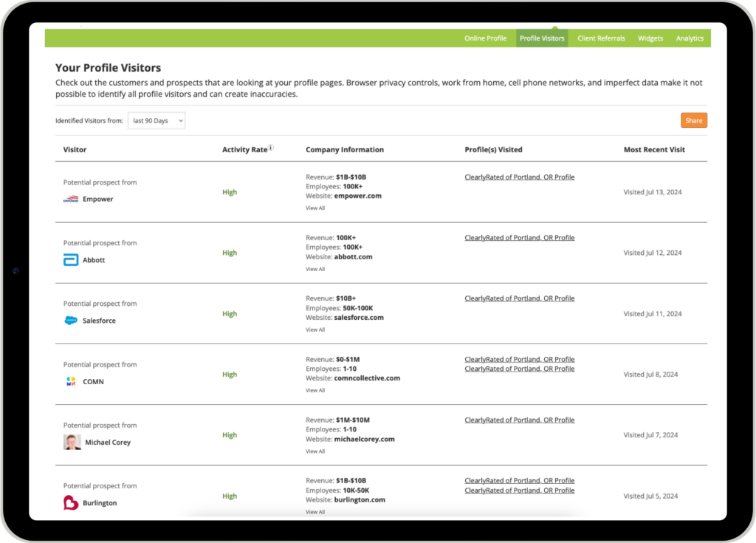The width and height of the screenshot is (756, 543).
Task: Click the Michael Corey visitor name
Action: click(x=108, y=442)
